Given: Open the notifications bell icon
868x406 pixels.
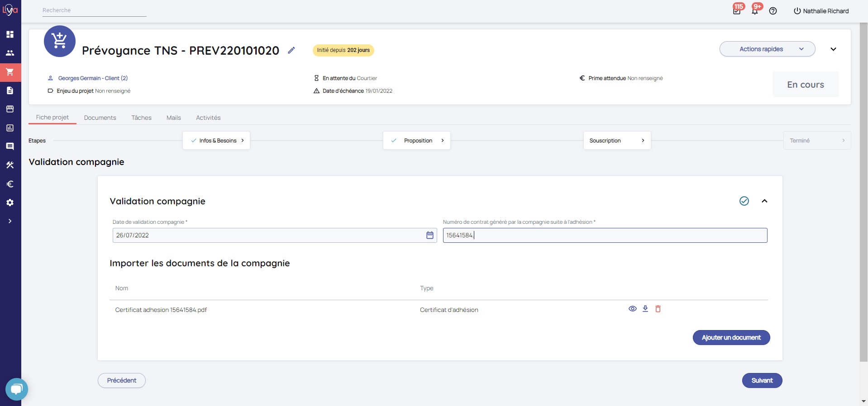Looking at the screenshot, I should (755, 11).
